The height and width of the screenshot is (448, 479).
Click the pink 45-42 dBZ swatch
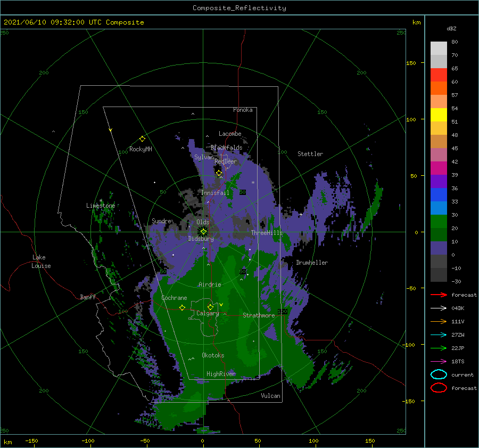tap(439, 154)
